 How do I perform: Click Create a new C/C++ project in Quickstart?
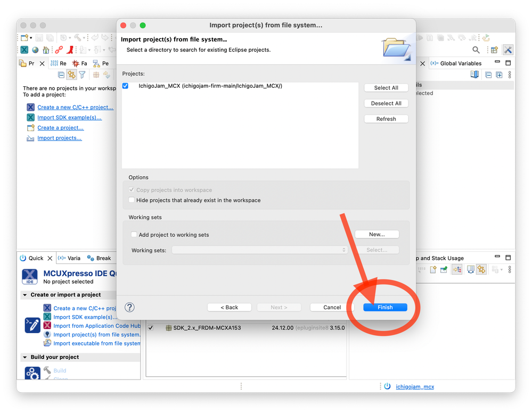pos(85,308)
